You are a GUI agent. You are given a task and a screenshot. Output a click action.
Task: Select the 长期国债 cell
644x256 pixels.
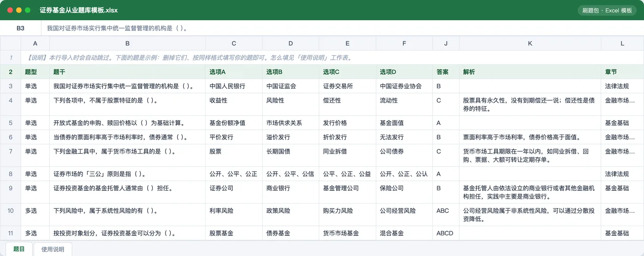(291, 155)
